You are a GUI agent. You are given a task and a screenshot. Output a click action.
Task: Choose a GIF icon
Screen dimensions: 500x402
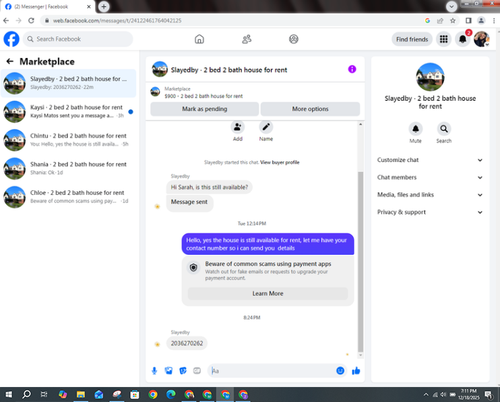point(197,371)
